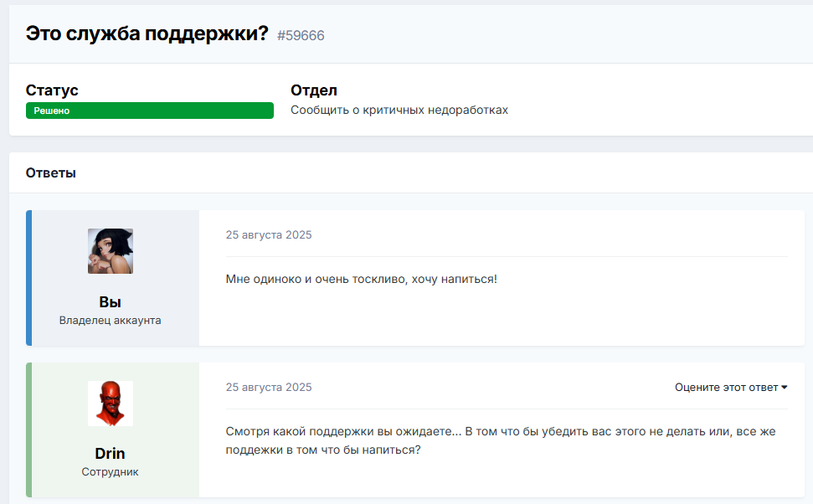The width and height of the screenshot is (813, 504).
Task: Click the 'Статус' label
Action: click(x=52, y=90)
